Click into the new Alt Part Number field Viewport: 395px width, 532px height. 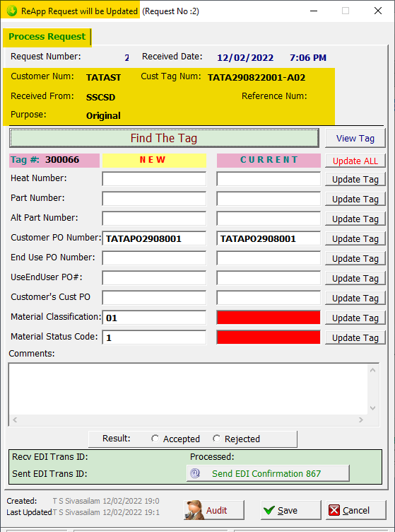coord(154,219)
